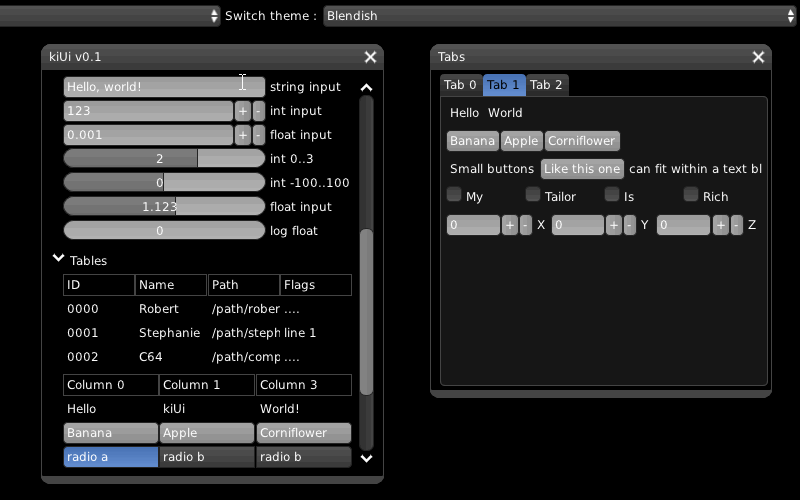Click the scroll up arrow in kiUi window
This screenshot has width=800, height=500.
(366, 87)
